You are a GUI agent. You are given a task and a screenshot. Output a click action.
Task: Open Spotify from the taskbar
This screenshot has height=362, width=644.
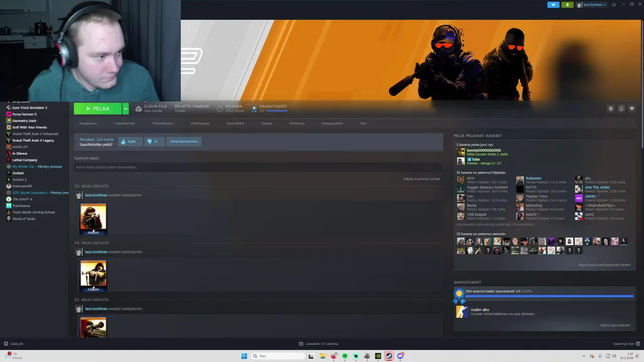345,356
